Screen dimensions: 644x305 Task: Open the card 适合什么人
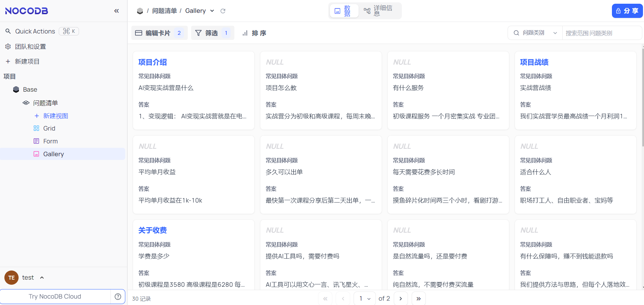point(575,174)
